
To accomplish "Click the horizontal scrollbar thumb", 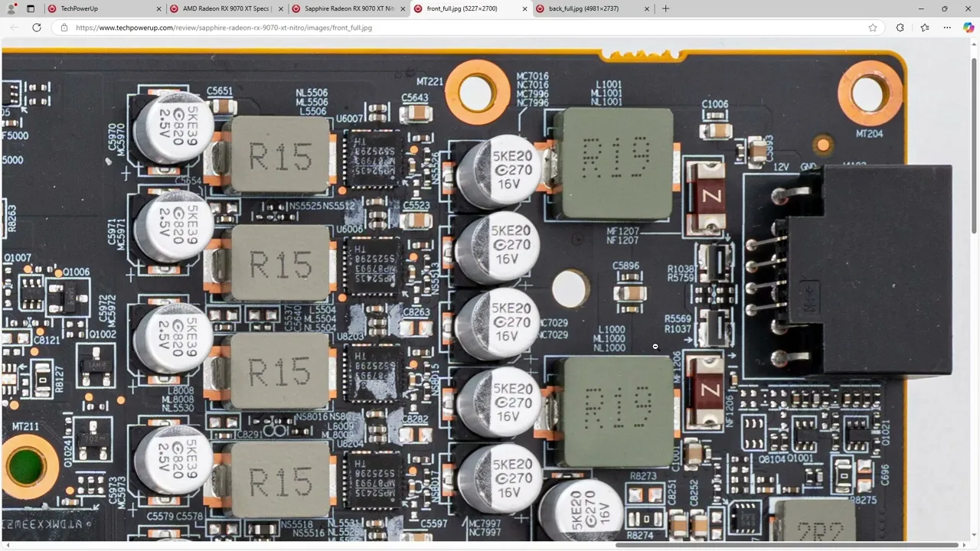I will [x=787, y=545].
